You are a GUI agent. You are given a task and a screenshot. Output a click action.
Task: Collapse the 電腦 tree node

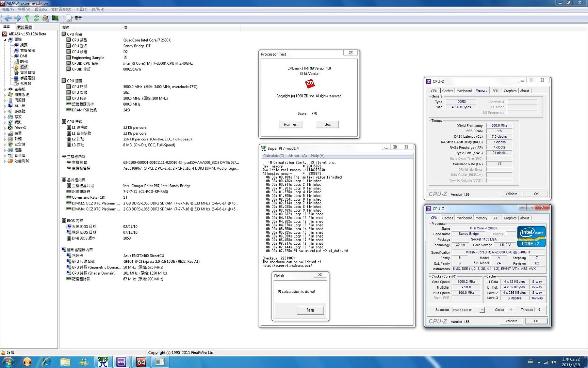coord(5,40)
